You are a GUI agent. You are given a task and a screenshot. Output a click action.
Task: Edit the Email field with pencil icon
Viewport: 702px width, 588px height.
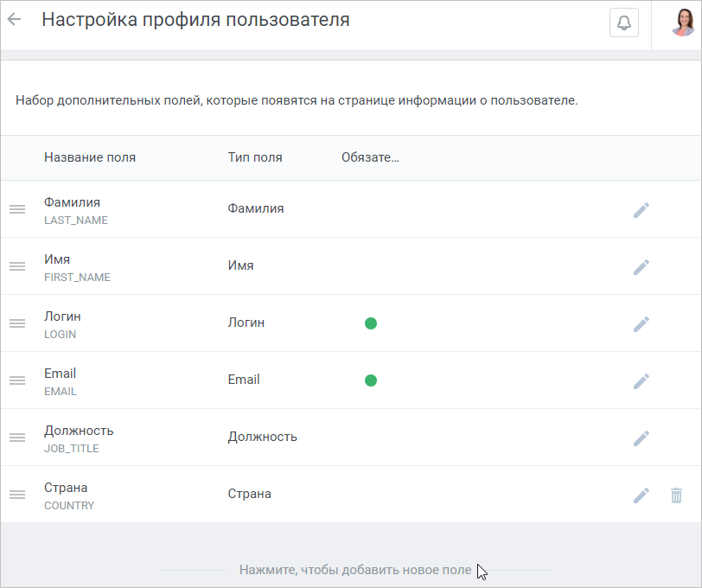pyautogui.click(x=641, y=380)
